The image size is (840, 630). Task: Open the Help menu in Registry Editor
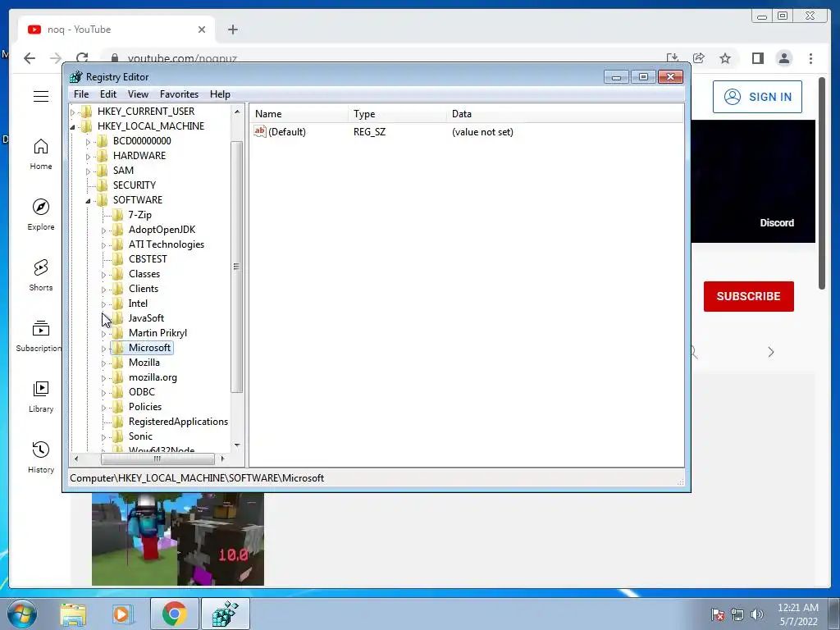(x=220, y=94)
